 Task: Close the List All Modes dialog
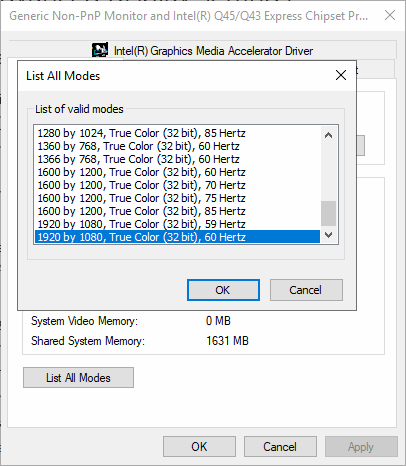341,75
